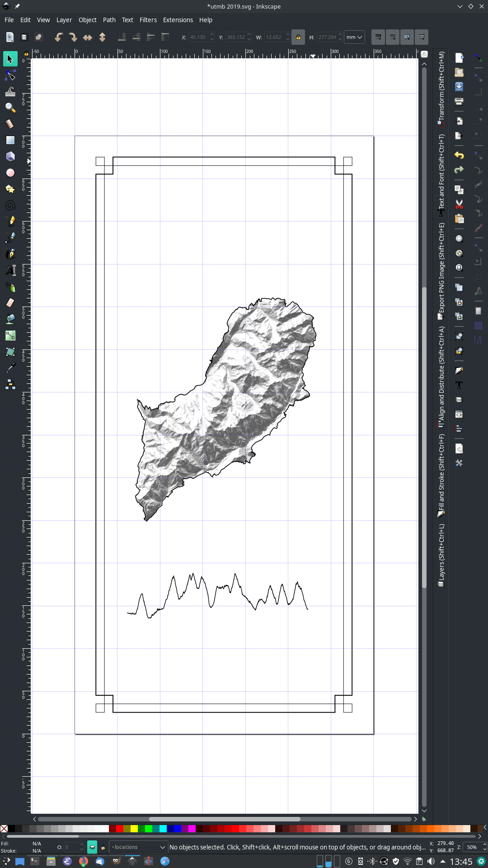Open the mm units dropdown

[x=354, y=37]
